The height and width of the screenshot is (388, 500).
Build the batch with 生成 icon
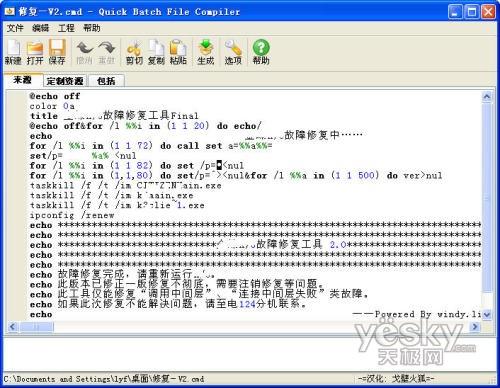coord(206,51)
